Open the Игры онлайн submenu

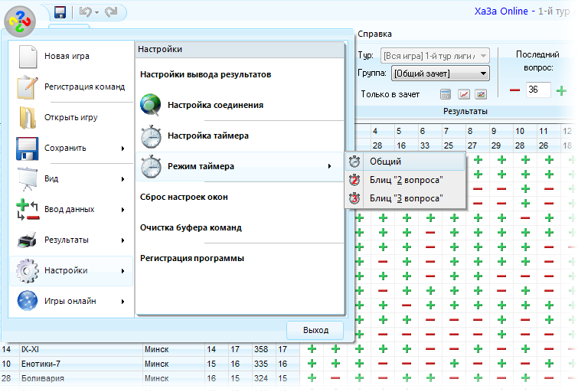pyautogui.click(x=71, y=301)
